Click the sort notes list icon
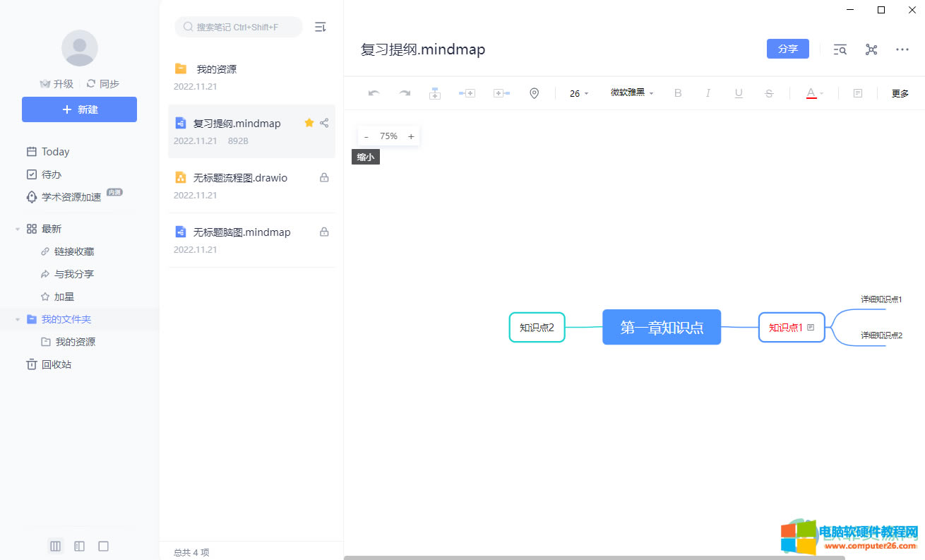925x560 pixels. pos(320,27)
